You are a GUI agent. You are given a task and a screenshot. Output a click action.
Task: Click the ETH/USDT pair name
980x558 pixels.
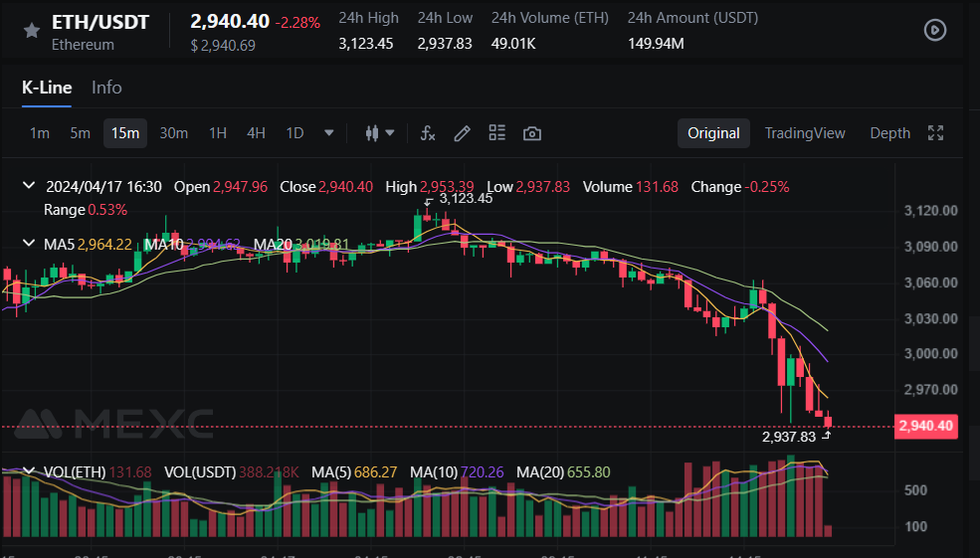pos(100,23)
